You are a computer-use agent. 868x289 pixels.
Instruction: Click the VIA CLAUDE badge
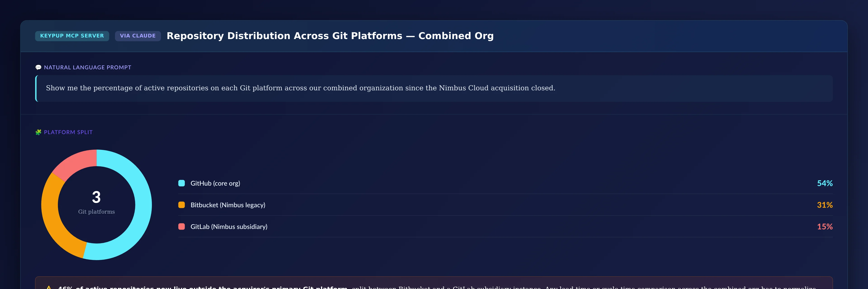(x=138, y=36)
